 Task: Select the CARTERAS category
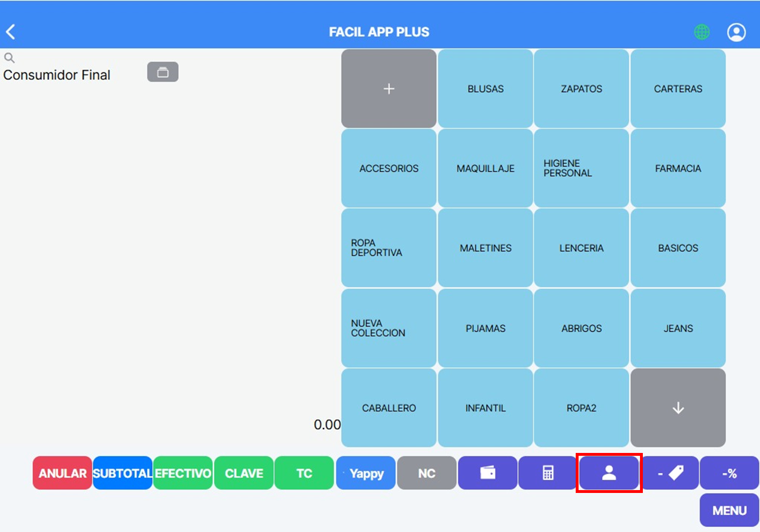click(x=678, y=89)
